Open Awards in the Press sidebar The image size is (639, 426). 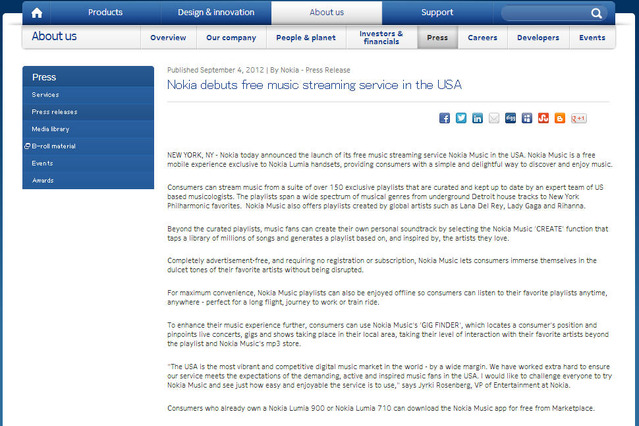(x=88, y=180)
